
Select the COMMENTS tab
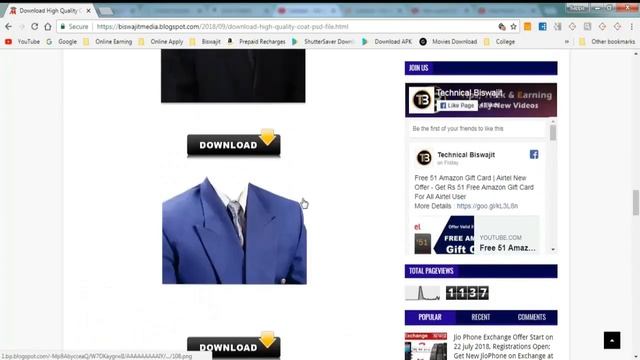pos(531,317)
